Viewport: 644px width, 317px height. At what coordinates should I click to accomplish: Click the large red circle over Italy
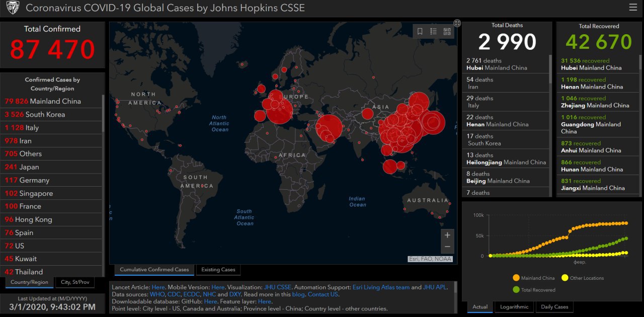280,111
